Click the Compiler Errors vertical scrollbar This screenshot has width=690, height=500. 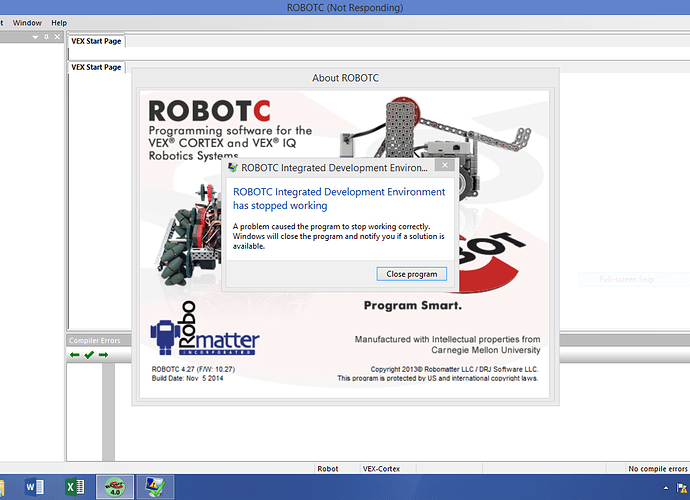pyautogui.click(x=108, y=412)
